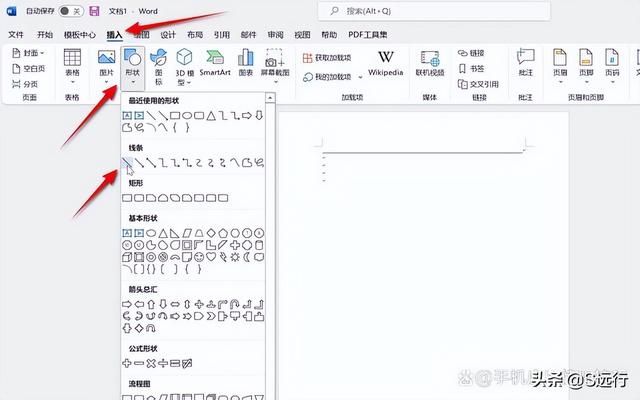
Task: Click the shapes menu scroll-up arrow
Action: 270,98
